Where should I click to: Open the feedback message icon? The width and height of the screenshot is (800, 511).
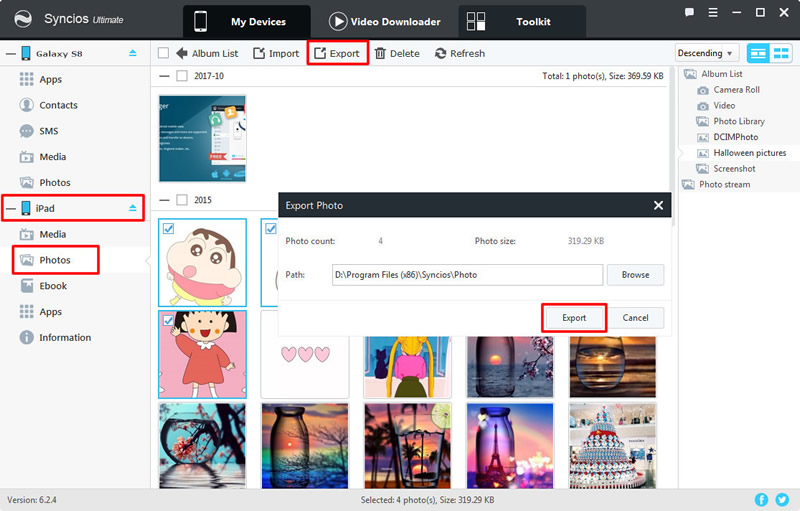689,12
